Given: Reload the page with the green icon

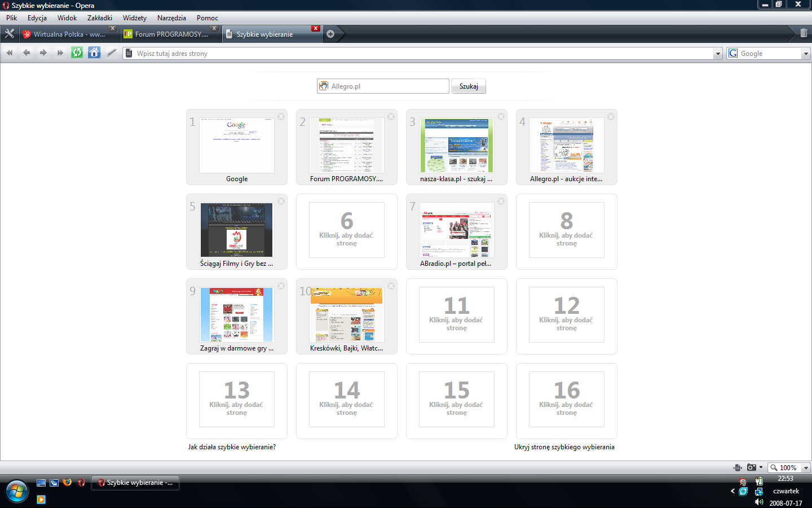Looking at the screenshot, I should tap(77, 53).
